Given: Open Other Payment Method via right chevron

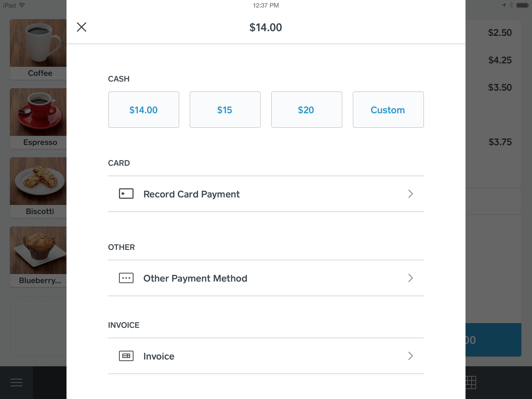Looking at the screenshot, I should [410, 278].
